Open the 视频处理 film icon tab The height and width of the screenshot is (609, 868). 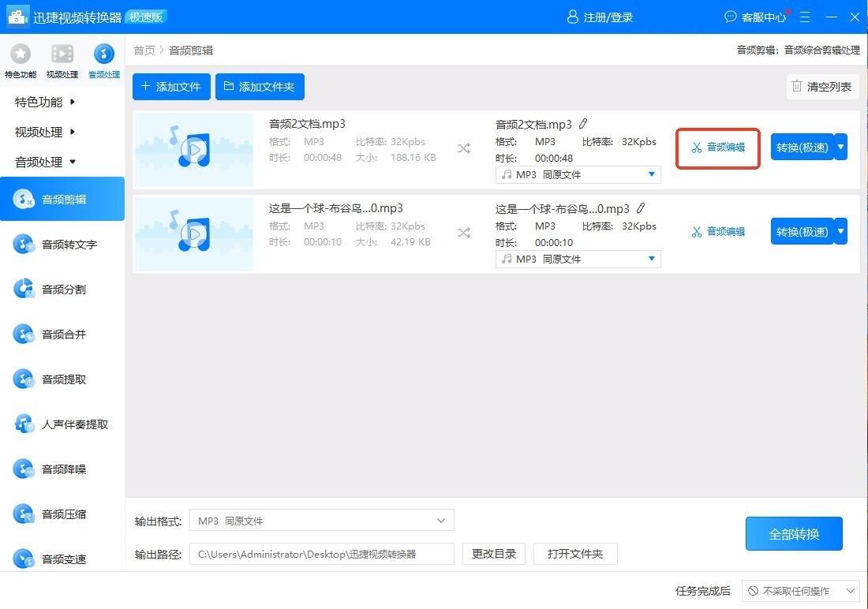pos(62,54)
